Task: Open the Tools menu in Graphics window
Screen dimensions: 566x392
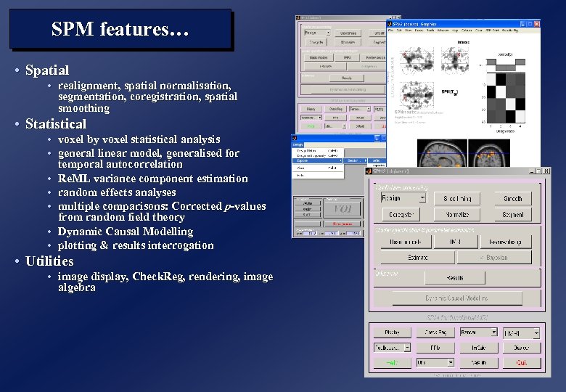Action: [x=430, y=30]
